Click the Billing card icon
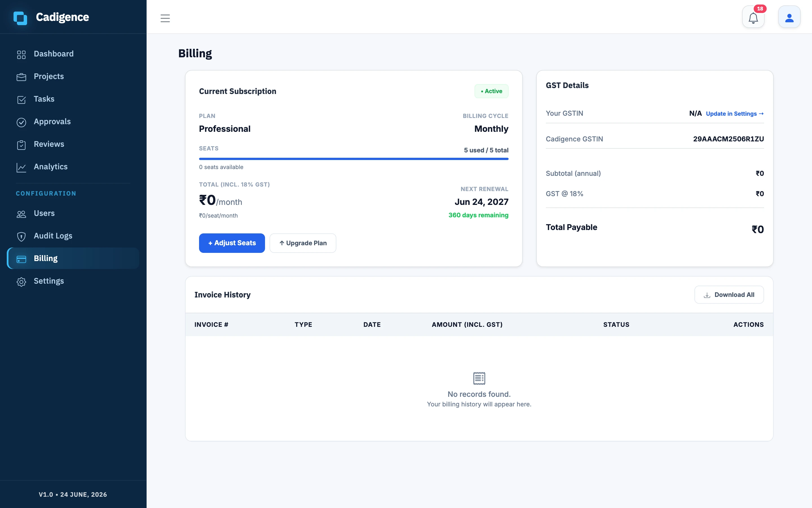This screenshot has height=508, width=812. point(21,259)
